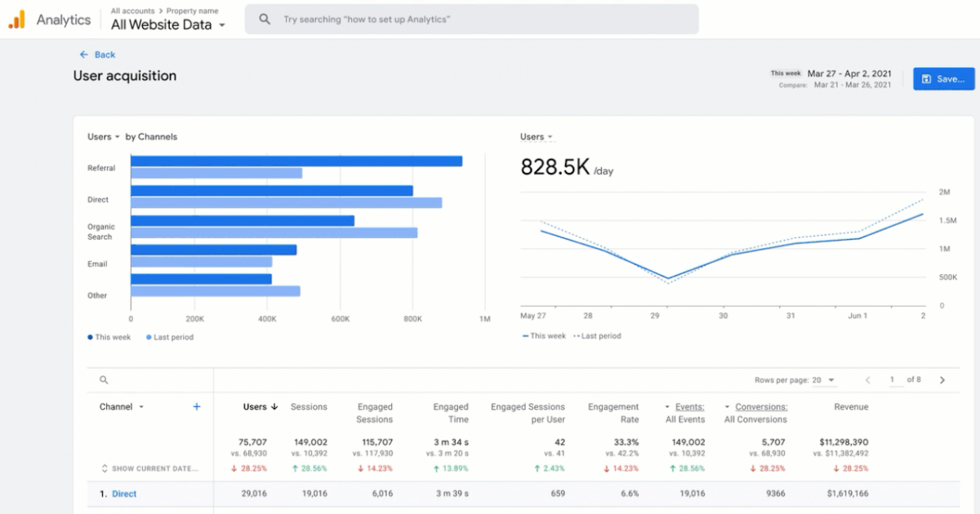980x514 pixels.
Task: Go to next page with right chevron
Action: coord(942,380)
